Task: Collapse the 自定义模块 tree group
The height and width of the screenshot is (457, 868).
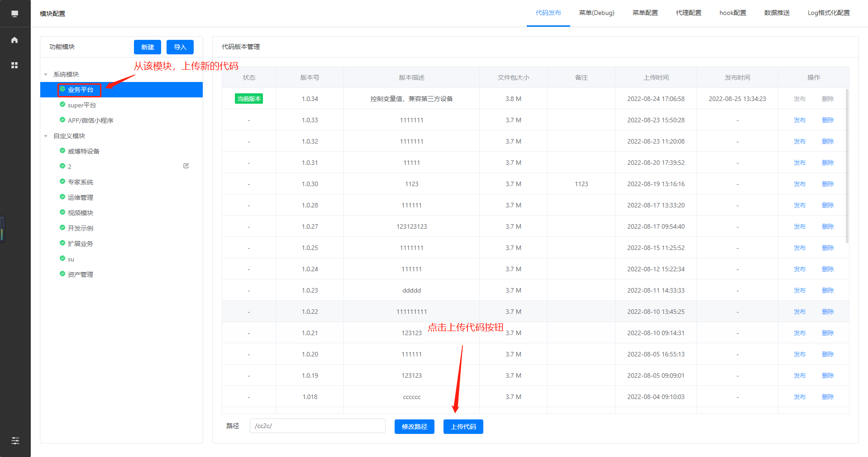Action: [x=46, y=136]
